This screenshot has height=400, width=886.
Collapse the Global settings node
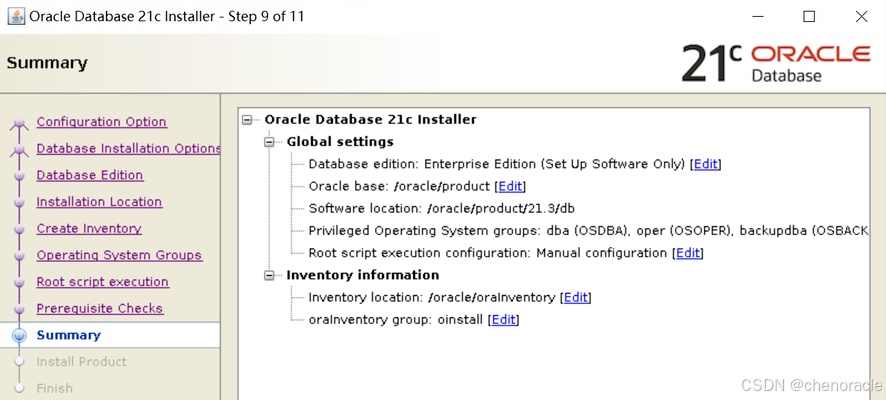tap(269, 142)
